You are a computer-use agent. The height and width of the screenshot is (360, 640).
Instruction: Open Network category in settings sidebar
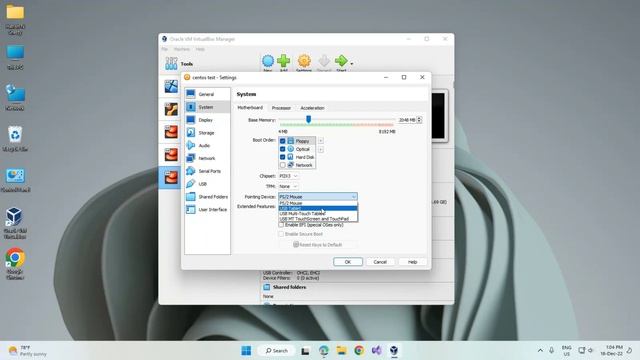pos(207,158)
